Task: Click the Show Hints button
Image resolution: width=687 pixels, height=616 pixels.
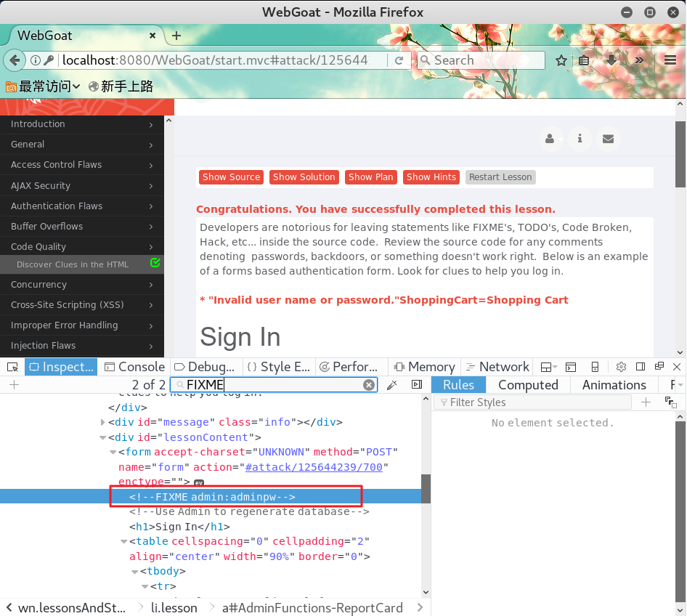Action: [431, 177]
